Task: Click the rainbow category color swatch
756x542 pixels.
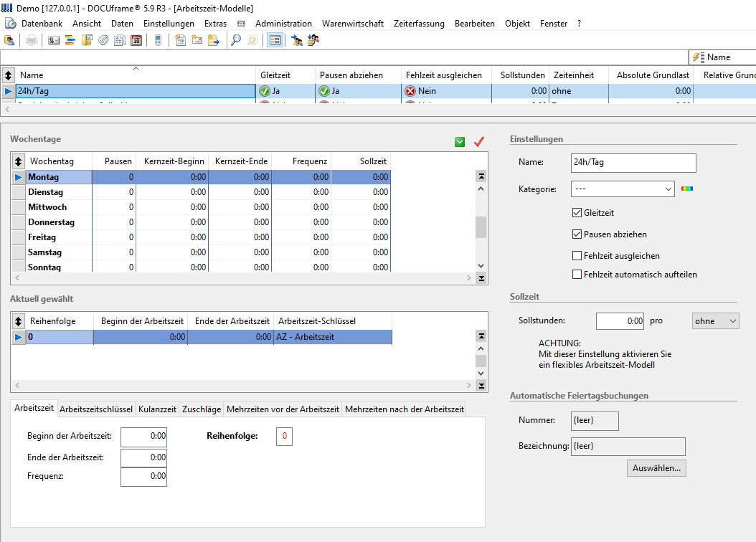Action: click(687, 189)
